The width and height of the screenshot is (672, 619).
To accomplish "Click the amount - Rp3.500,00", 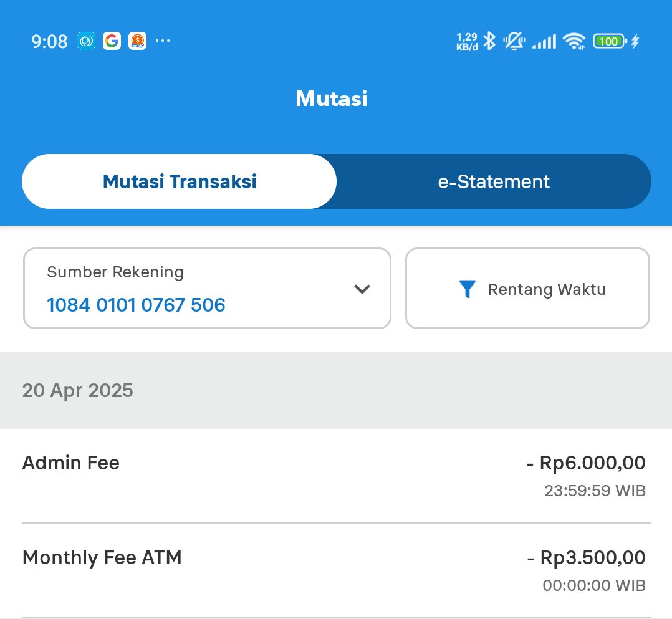I will pos(586,558).
